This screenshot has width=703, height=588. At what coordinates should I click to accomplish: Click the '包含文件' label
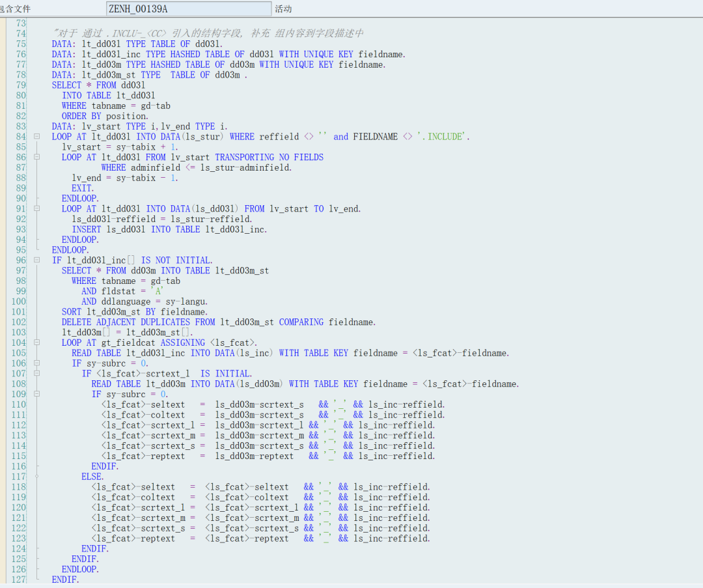point(15,9)
